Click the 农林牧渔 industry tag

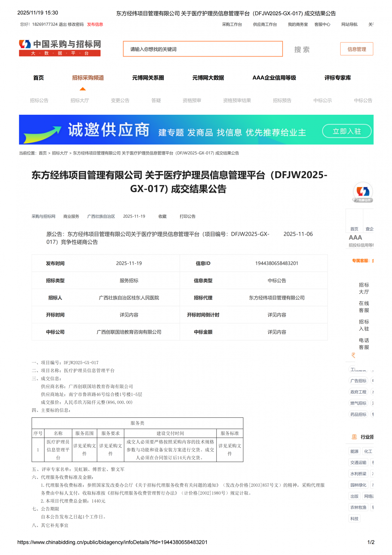[358, 507]
